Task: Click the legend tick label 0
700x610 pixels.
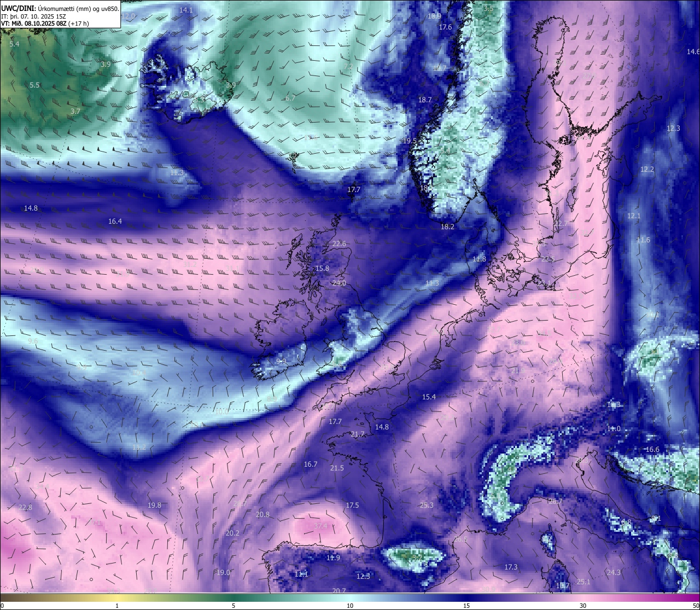Action: coord(2,606)
